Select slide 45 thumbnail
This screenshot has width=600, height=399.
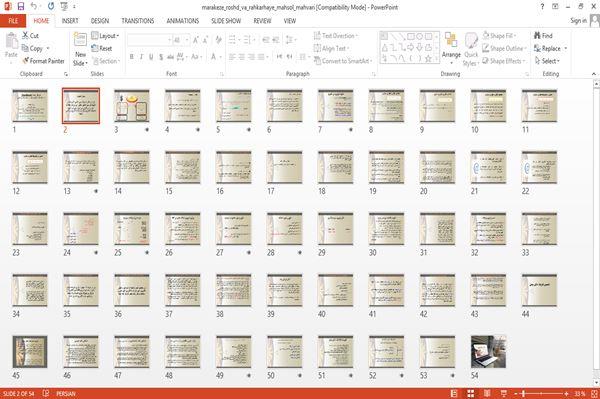(x=30, y=352)
